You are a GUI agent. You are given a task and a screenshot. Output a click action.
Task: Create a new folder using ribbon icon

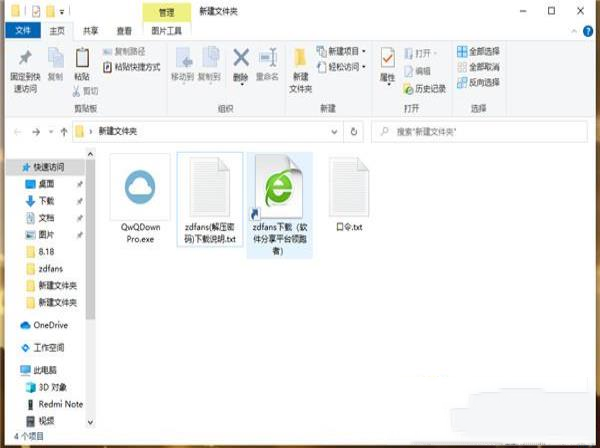pyautogui.click(x=300, y=66)
